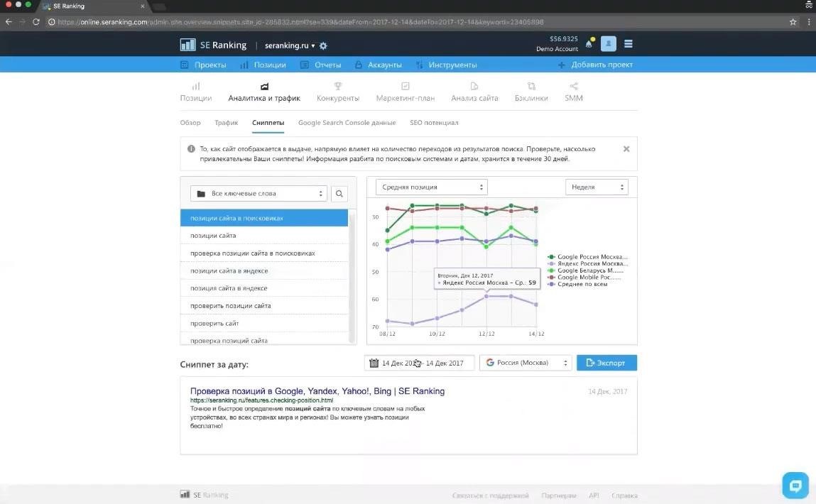
Task: Search keywords with the magnifier button
Action: [x=339, y=194]
